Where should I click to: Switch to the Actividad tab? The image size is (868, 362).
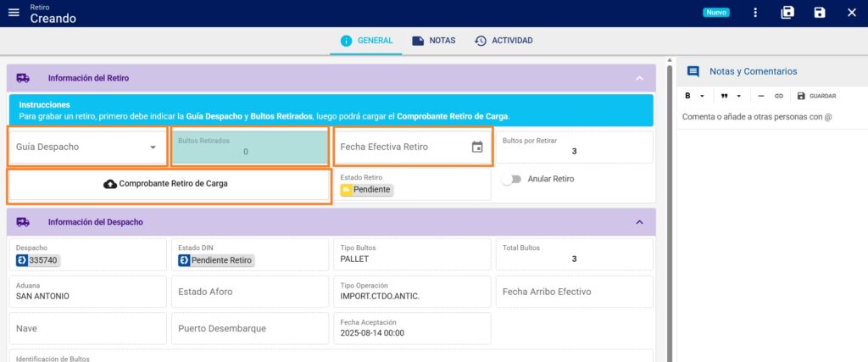504,41
